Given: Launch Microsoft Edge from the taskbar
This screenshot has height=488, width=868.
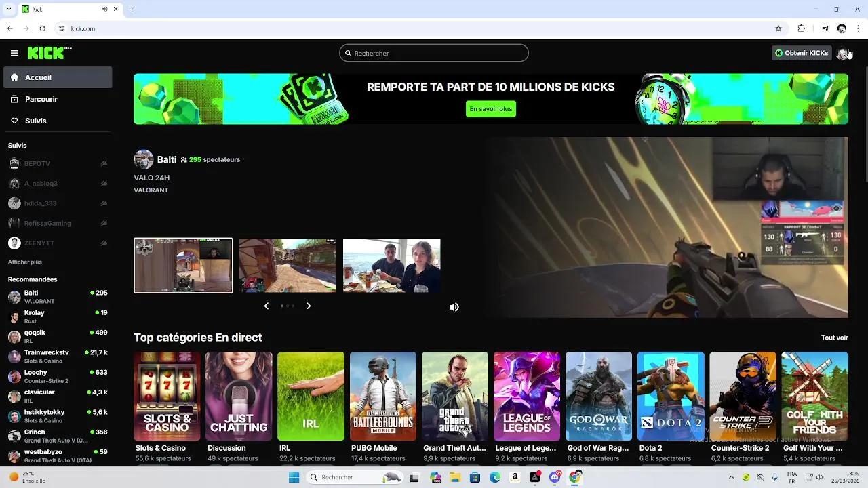Looking at the screenshot, I should coord(495,477).
